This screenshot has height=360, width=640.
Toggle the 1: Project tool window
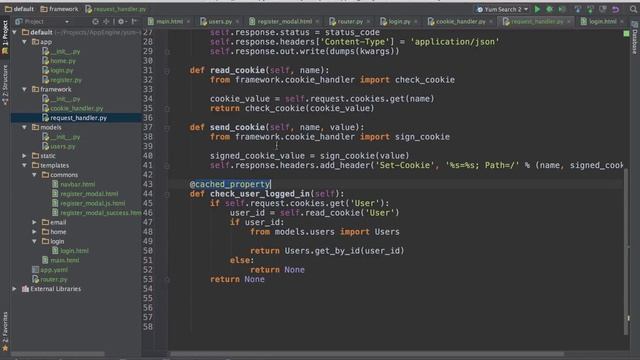tap(5, 37)
